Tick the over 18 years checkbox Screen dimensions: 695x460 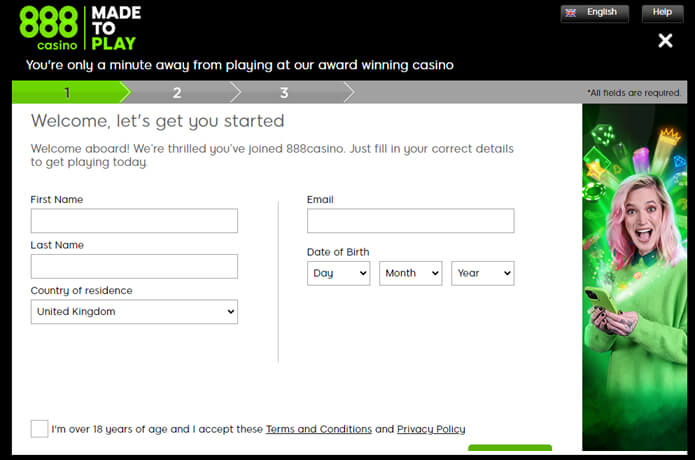click(39, 429)
